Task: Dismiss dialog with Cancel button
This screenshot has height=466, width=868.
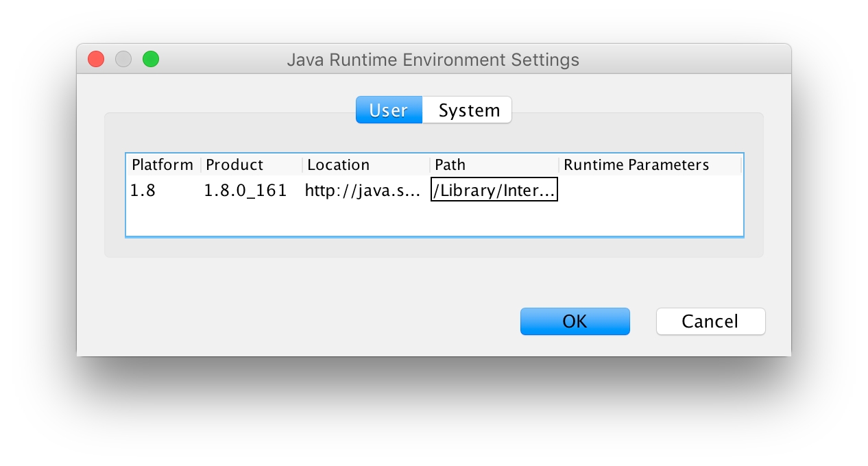Action: pyautogui.click(x=710, y=321)
